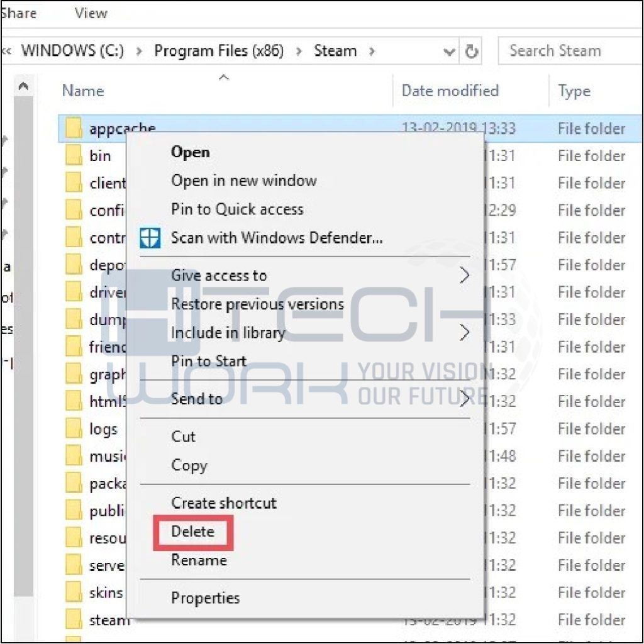
Task: Click File folder type in appcache row
Action: 591,128
